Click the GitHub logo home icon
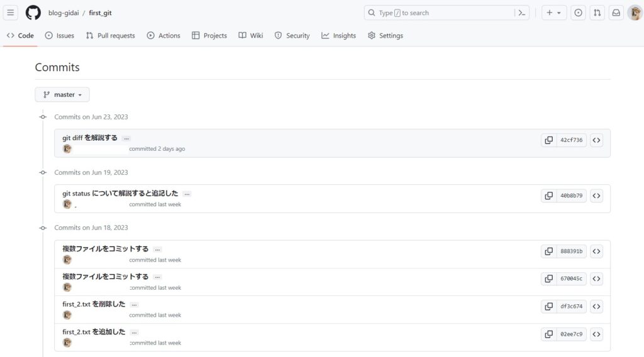644x357 pixels. [33, 13]
